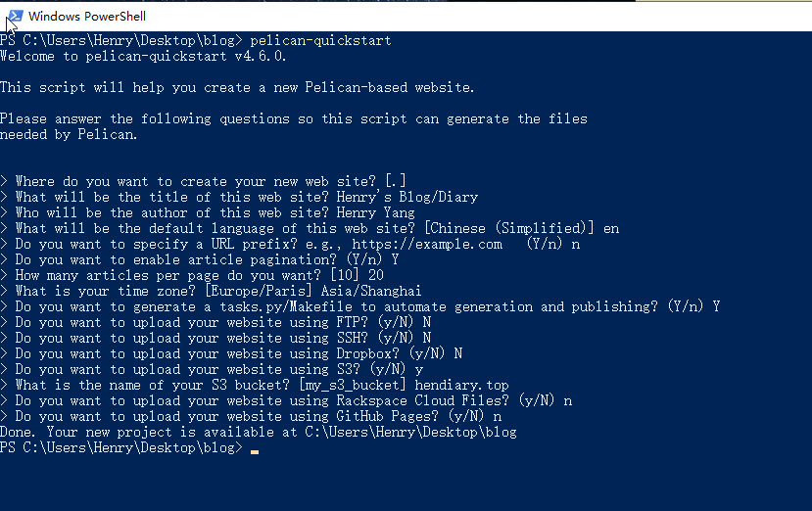Click the PowerShell icon in the title bar
The width and height of the screenshot is (812, 511).
point(15,16)
